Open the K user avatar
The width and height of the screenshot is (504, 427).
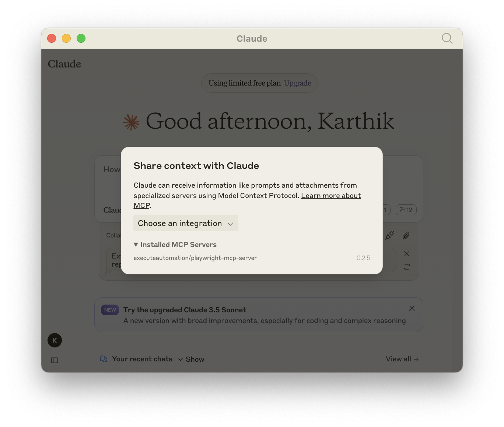click(x=55, y=340)
